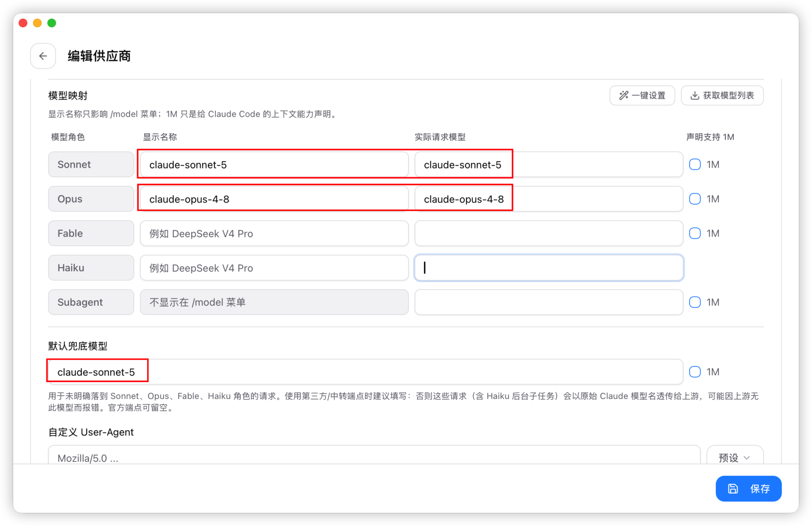Click the 一键设置 quick setup button
Screen dimensions: 812x526
click(642, 95)
